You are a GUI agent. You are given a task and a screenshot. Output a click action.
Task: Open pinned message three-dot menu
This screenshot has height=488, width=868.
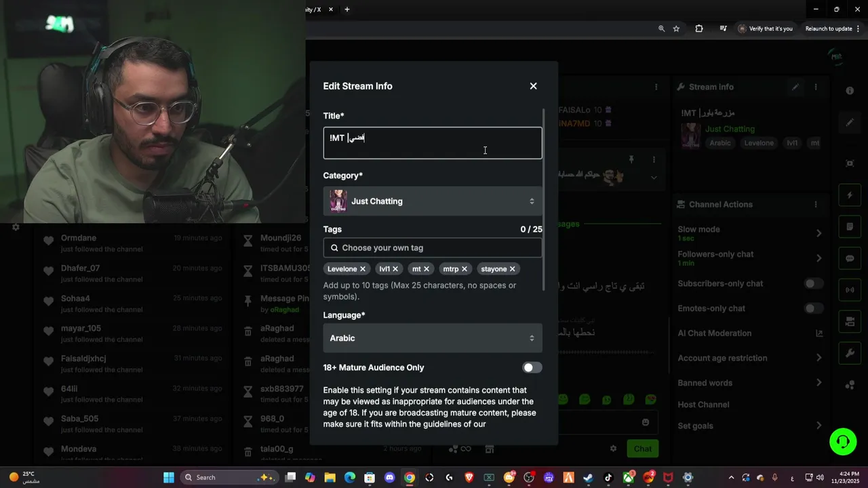click(x=654, y=160)
